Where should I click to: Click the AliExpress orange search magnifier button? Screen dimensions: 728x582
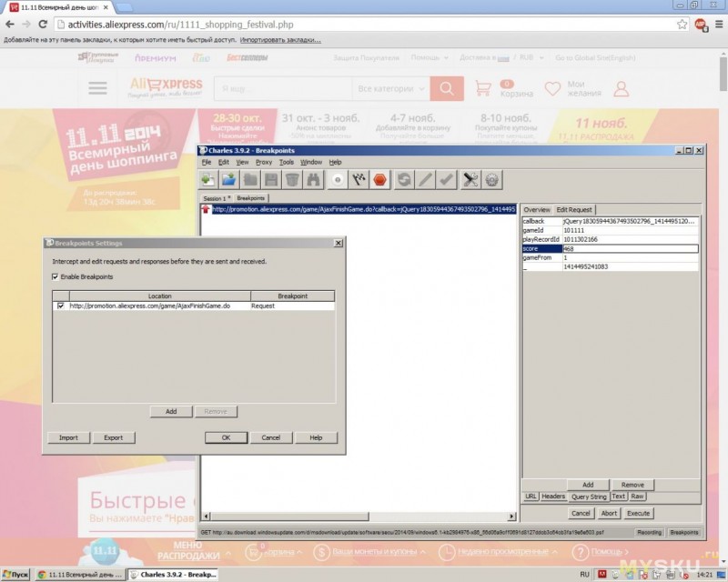point(447,88)
